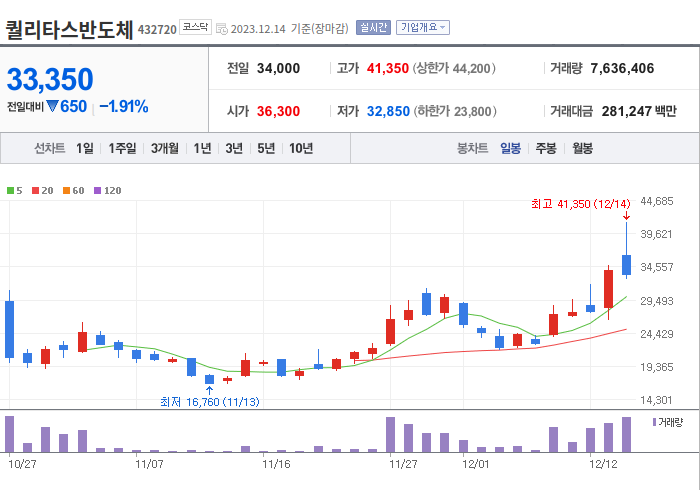Click the 10/27 x-axis date label
This screenshot has width=700, height=490.
coord(22,464)
